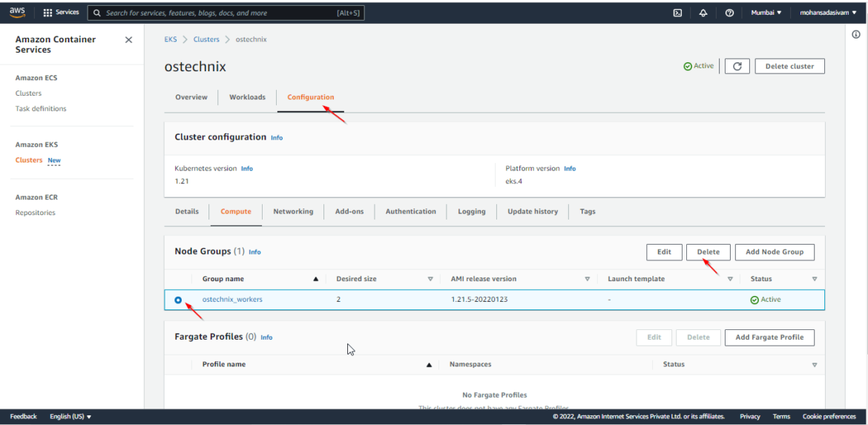Viewport: 868px width, 425px height.
Task: Open the English (US) language selector
Action: (70, 416)
